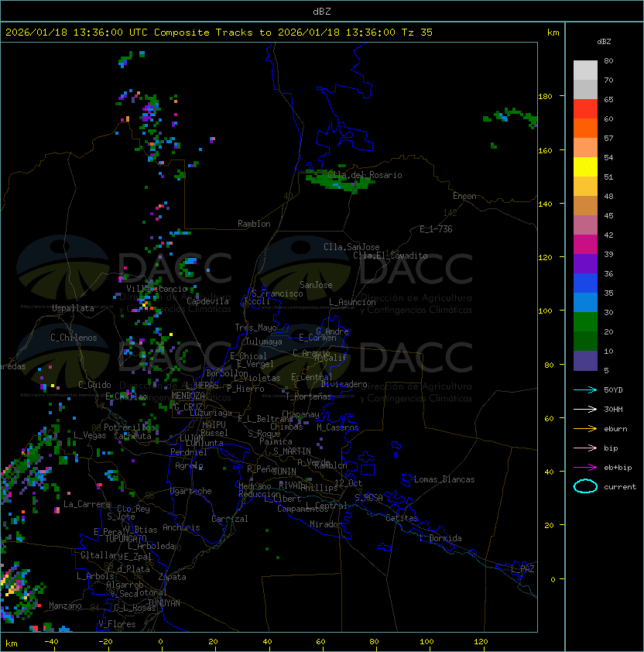Click the TUNUYAN place label
The height and width of the screenshot is (652, 644).
click(x=164, y=603)
